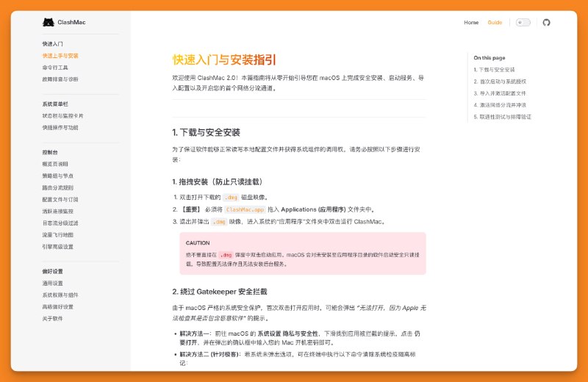Toggle the dark mode appearance switch
588x382 pixels.
click(523, 23)
